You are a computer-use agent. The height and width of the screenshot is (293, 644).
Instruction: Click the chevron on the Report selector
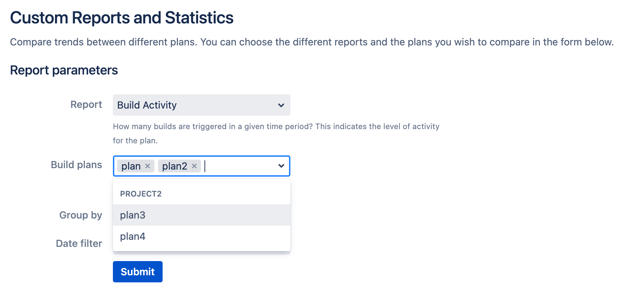[x=281, y=105]
